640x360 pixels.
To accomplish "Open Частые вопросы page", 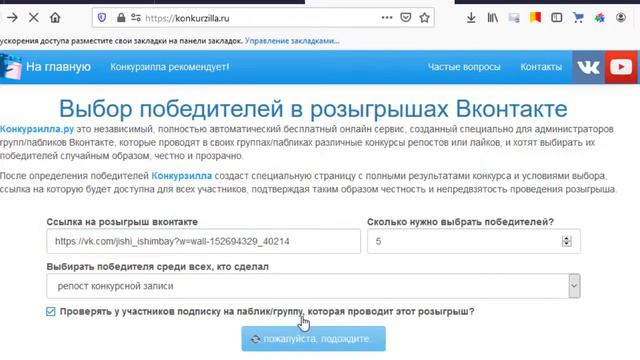I will [x=464, y=67].
